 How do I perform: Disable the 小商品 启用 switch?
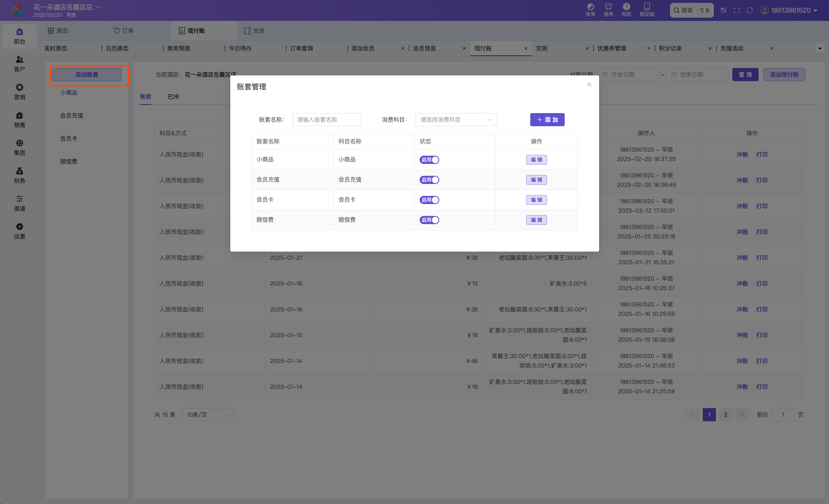(x=429, y=160)
